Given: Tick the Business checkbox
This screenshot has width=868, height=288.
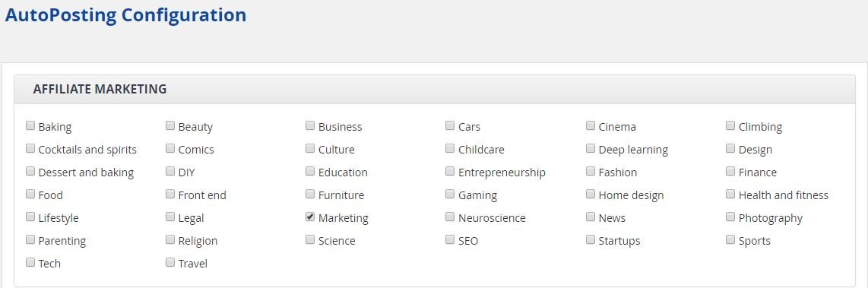Looking at the screenshot, I should pyautogui.click(x=311, y=125).
